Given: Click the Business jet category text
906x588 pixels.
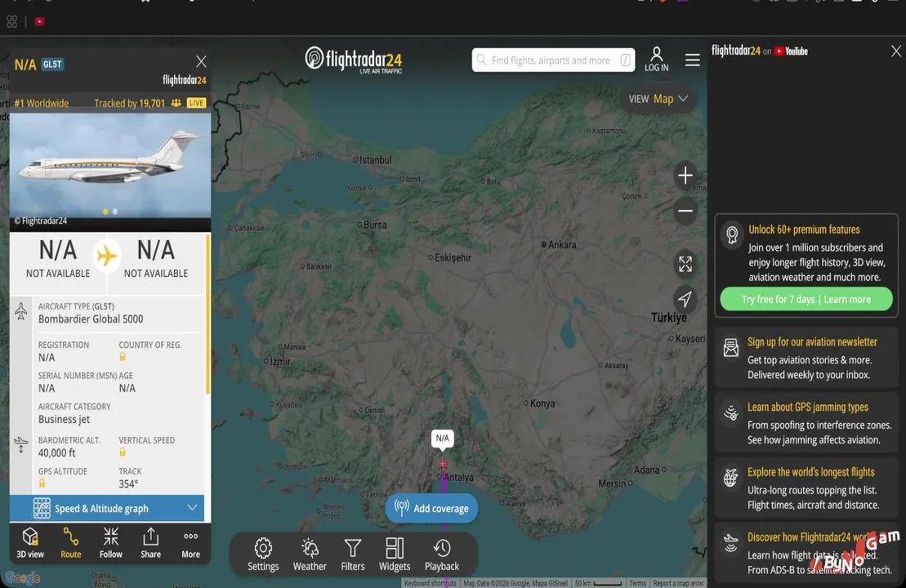Looking at the screenshot, I should (65, 419).
